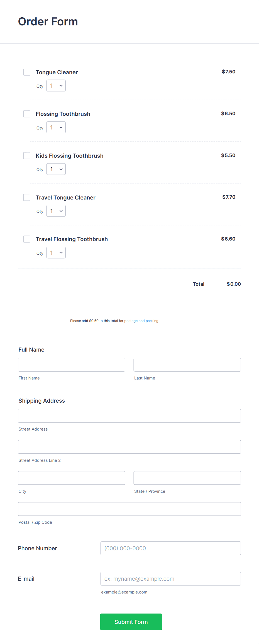The width and height of the screenshot is (259, 644).
Task: Click the Phone Number input field
Action: (x=170, y=548)
